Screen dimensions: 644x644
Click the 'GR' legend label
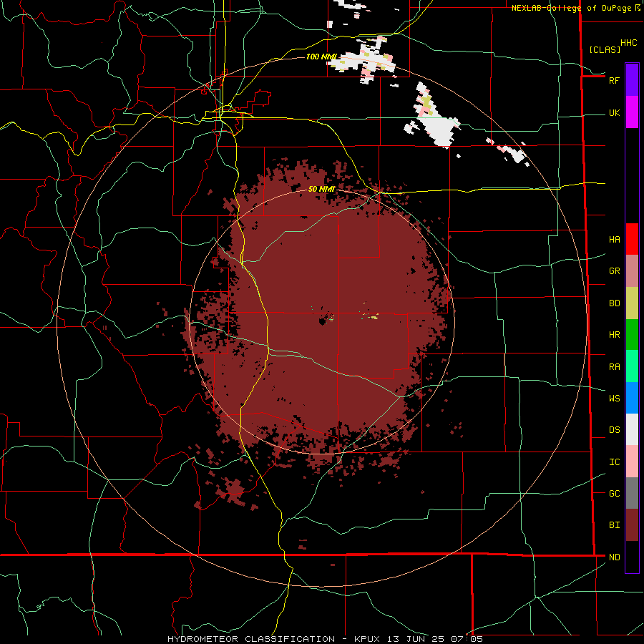coord(614,271)
